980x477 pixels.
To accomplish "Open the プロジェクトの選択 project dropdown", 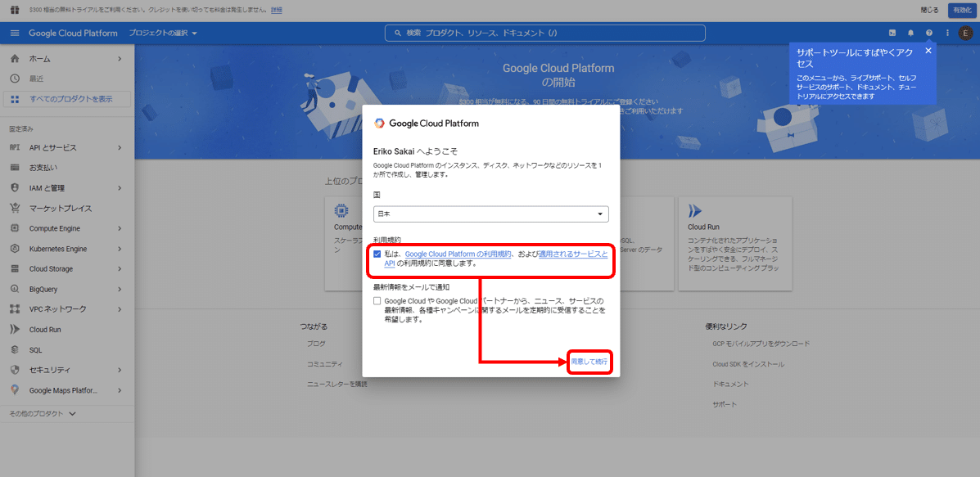I will 163,33.
